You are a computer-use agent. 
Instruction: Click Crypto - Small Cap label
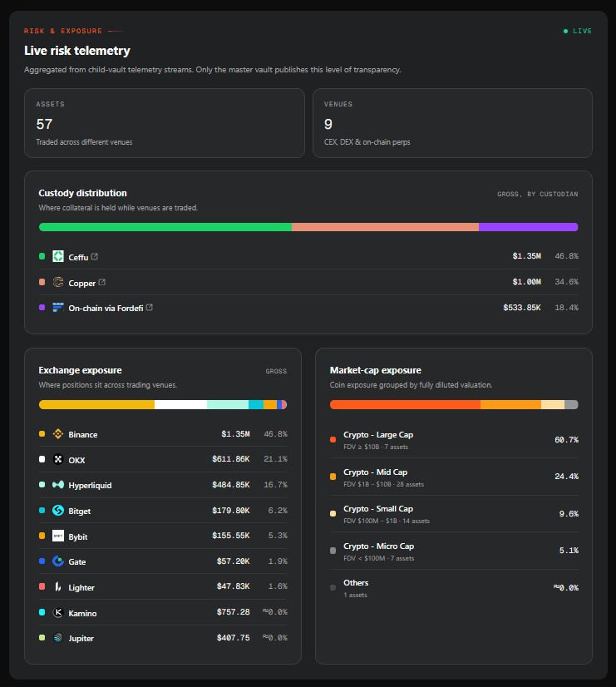point(378,509)
